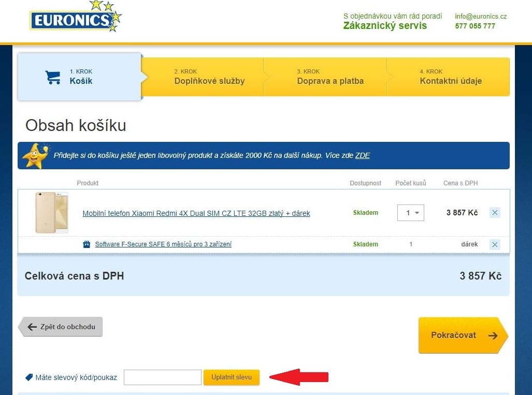Click the star mascot icon in the banner
The width and height of the screenshot is (532, 395).
click(x=36, y=156)
